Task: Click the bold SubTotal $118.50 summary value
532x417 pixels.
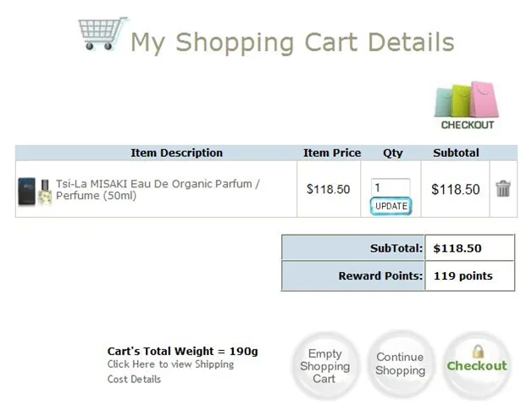Action: pyautogui.click(x=457, y=248)
